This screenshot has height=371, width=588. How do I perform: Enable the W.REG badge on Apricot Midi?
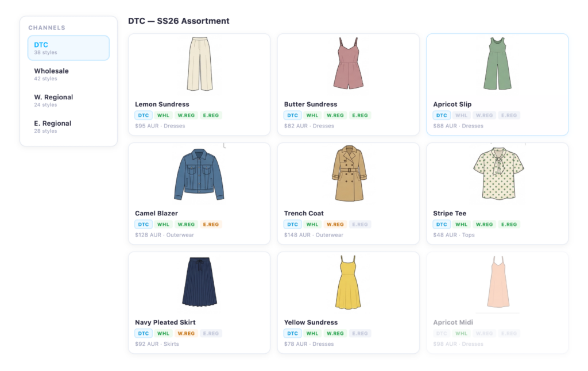pyautogui.click(x=484, y=333)
